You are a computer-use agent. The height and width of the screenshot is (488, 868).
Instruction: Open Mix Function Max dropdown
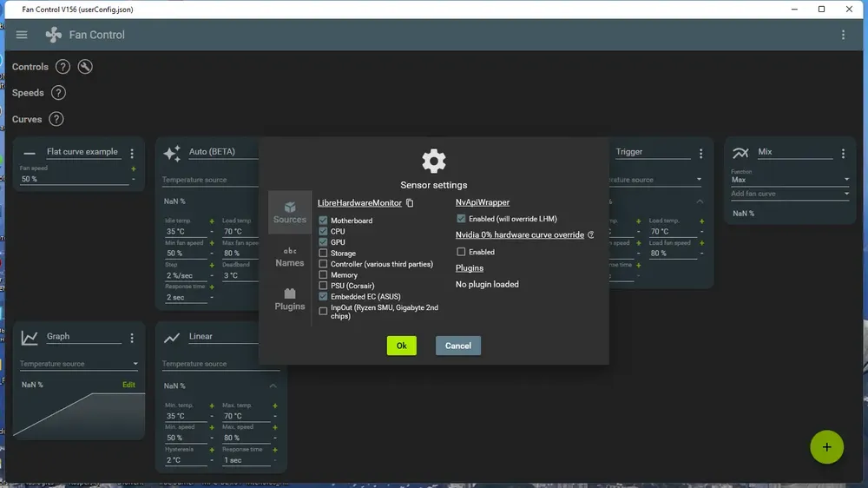[x=790, y=178]
